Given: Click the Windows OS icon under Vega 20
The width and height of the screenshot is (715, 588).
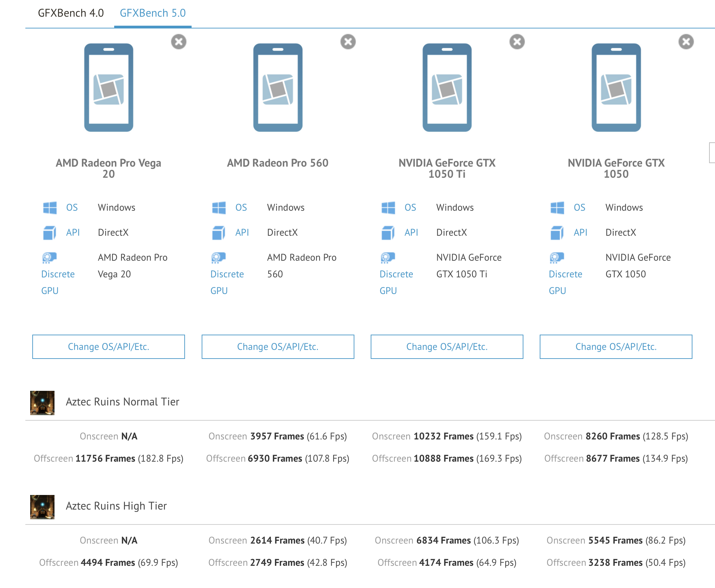Looking at the screenshot, I should click(50, 208).
